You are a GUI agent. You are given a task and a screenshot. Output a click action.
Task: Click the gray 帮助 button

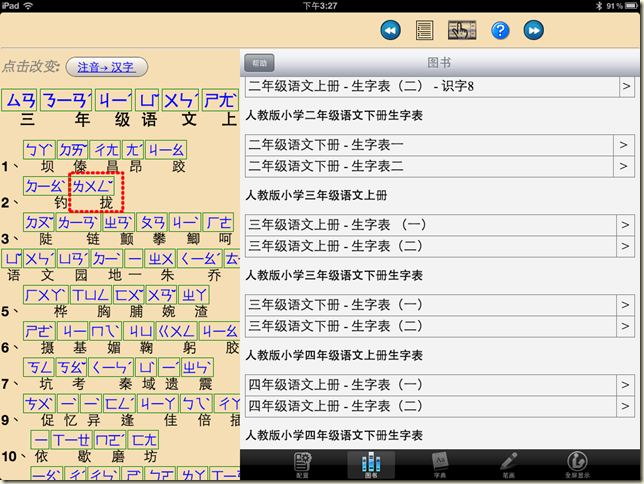coord(259,63)
